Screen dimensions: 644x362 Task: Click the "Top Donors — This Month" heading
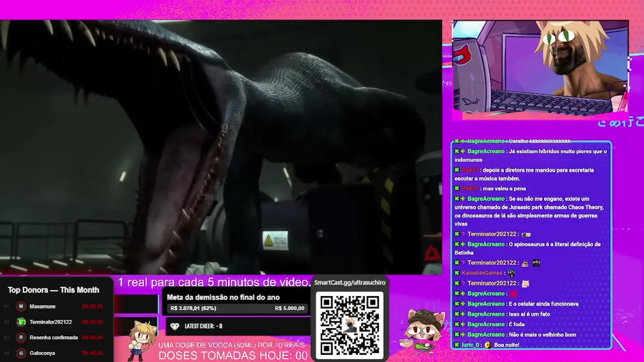coord(53,290)
